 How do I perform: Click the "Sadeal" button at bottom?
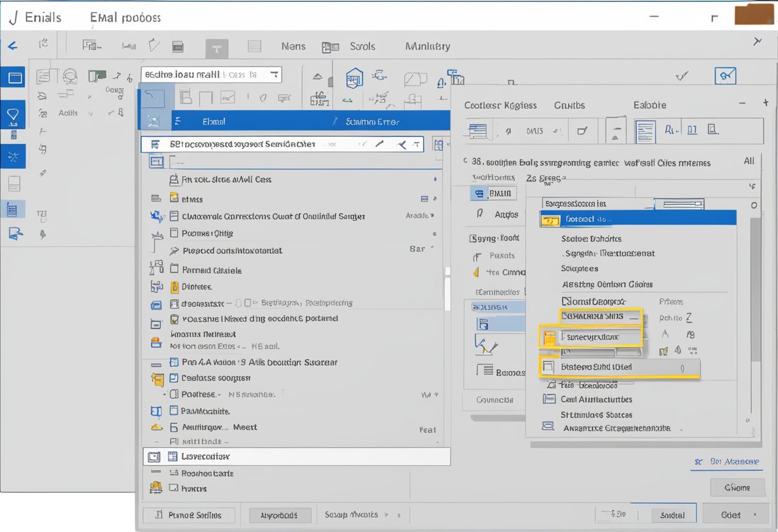[672, 515]
